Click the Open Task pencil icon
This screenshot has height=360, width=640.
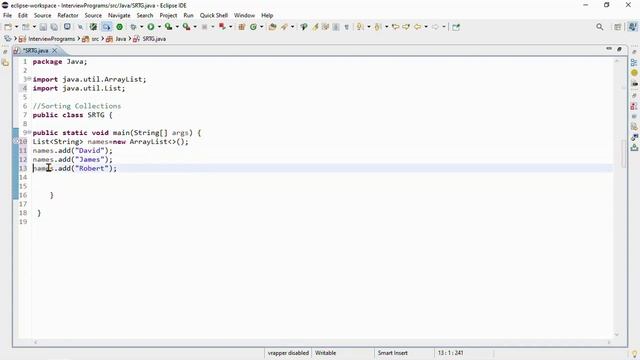[x=284, y=27]
